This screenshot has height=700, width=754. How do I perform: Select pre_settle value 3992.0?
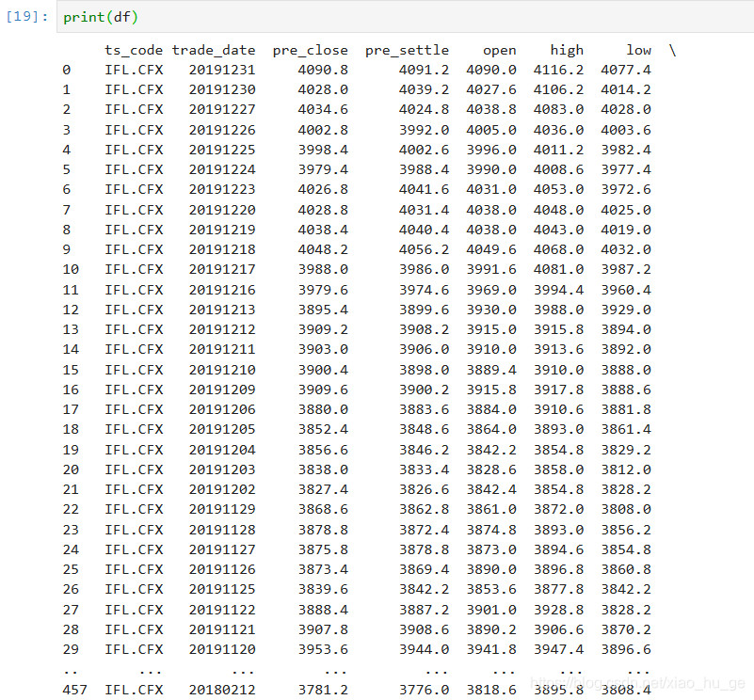pyautogui.click(x=424, y=130)
